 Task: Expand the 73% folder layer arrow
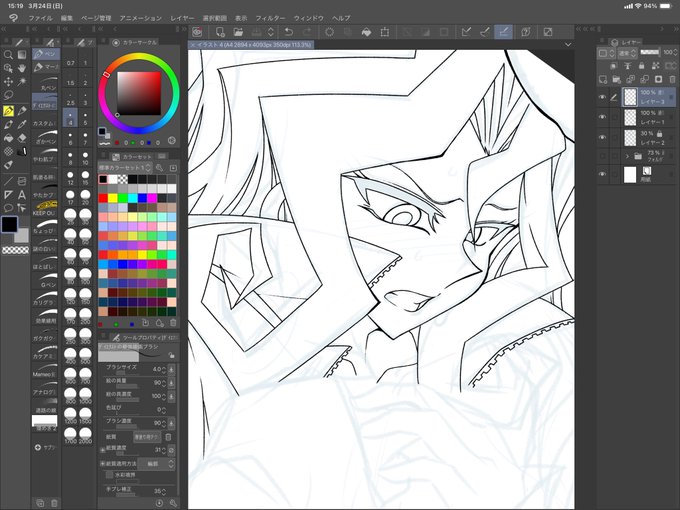[x=627, y=156]
